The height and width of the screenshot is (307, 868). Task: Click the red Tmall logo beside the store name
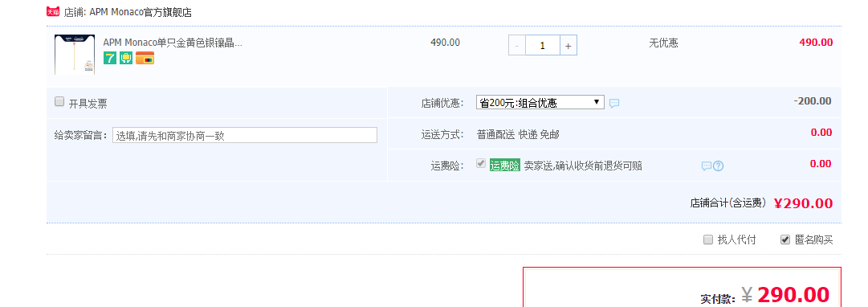52,11
